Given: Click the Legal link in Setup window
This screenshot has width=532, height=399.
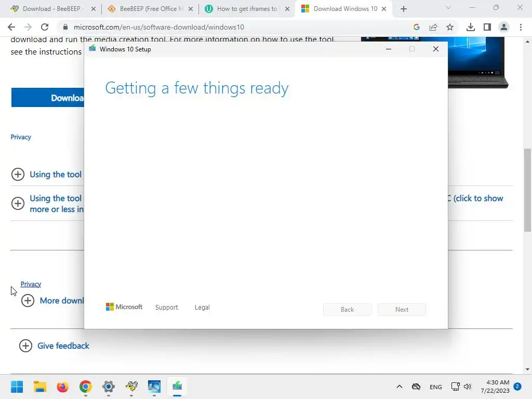Looking at the screenshot, I should click(x=202, y=308).
